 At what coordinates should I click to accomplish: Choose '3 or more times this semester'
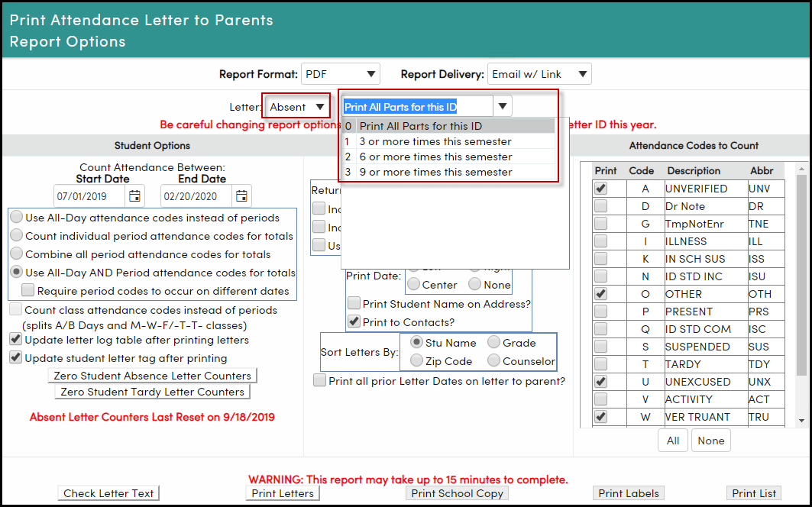coord(448,141)
